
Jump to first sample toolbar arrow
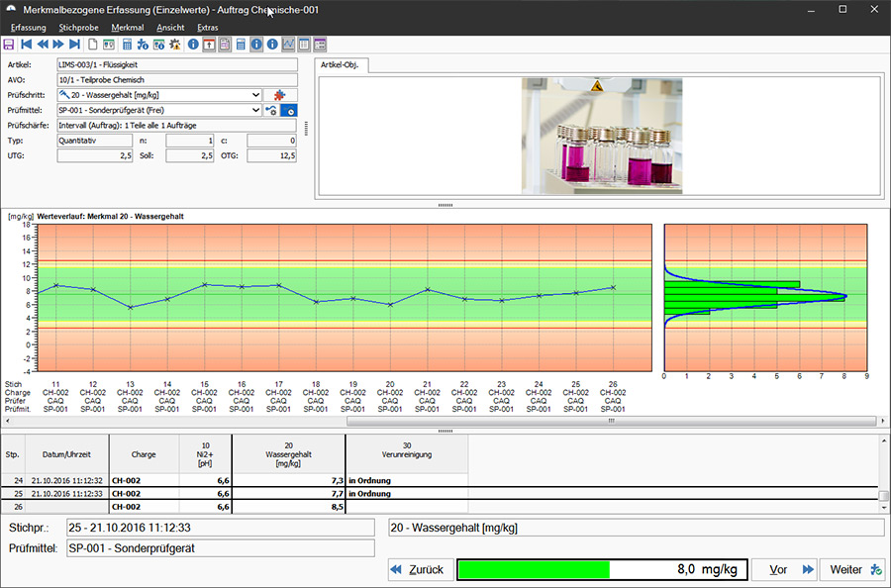tap(26, 45)
